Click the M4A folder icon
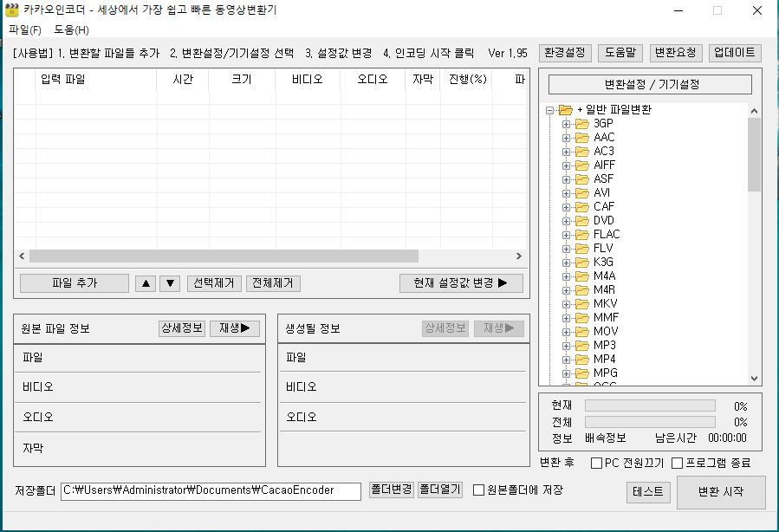Image resolution: width=779 pixels, height=532 pixels. click(581, 276)
